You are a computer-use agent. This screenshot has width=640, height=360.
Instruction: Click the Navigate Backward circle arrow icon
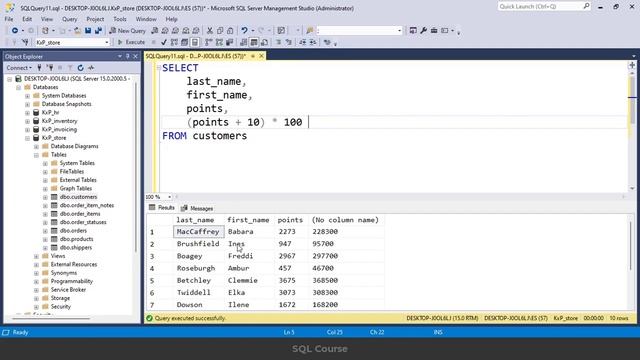(x=15, y=31)
